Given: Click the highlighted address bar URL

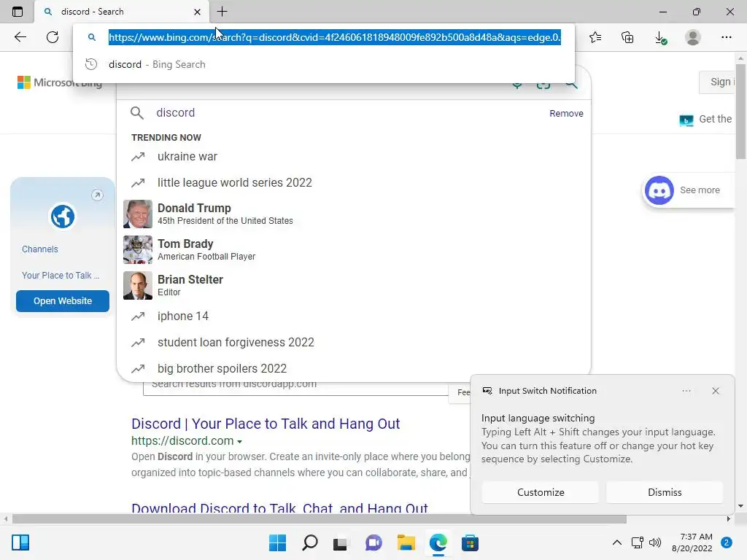Looking at the screenshot, I should (334, 37).
